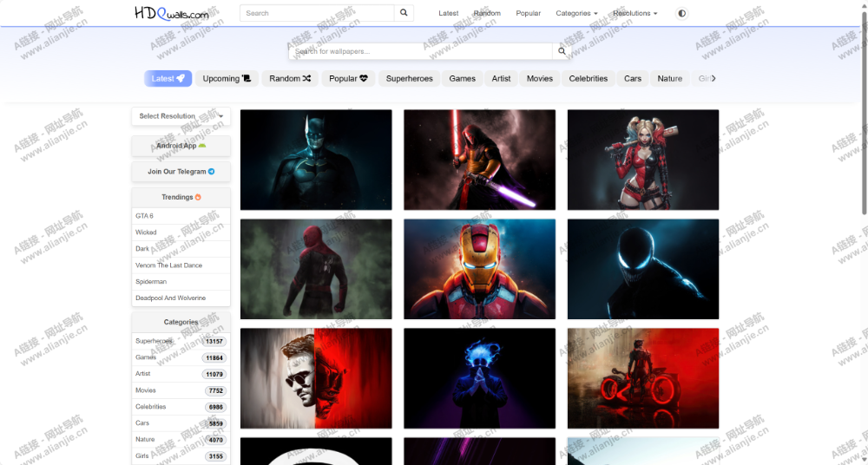Open the blue flame head figure wallpaper
The width and height of the screenshot is (868, 465).
(479, 378)
